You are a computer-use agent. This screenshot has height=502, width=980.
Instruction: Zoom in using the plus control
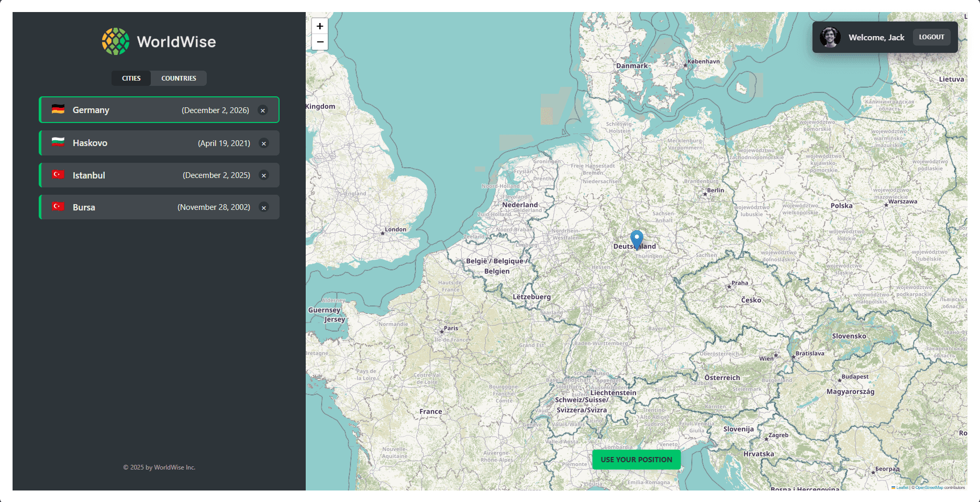pos(319,26)
